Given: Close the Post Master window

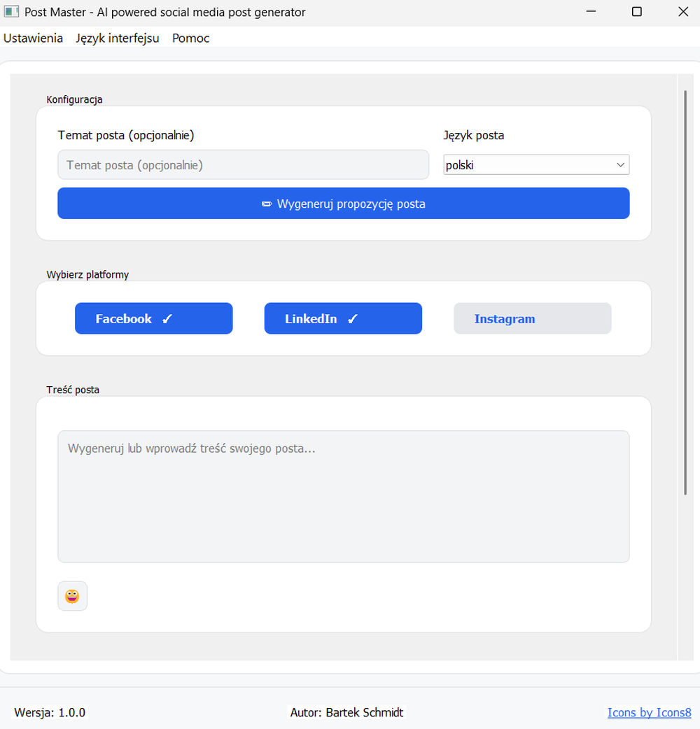Looking at the screenshot, I should [x=683, y=12].
